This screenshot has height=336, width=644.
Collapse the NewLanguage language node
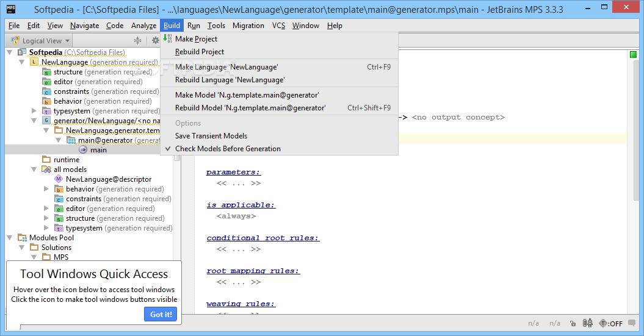click(x=22, y=62)
